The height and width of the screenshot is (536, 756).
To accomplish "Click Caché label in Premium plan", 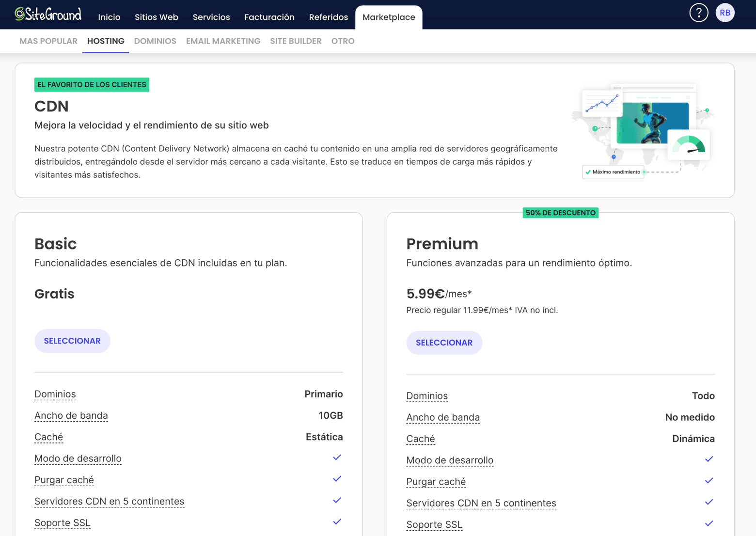I will [421, 439].
